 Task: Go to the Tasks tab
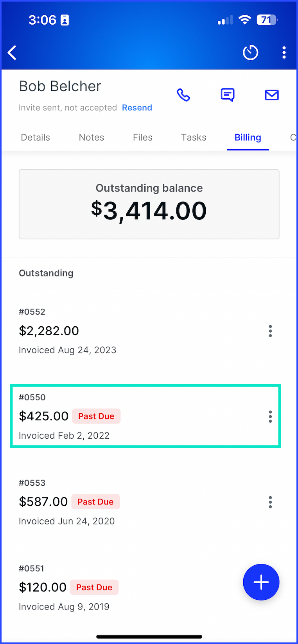pos(194,137)
